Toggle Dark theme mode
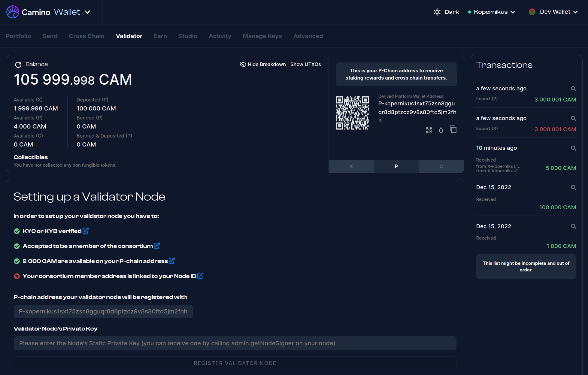 click(447, 12)
